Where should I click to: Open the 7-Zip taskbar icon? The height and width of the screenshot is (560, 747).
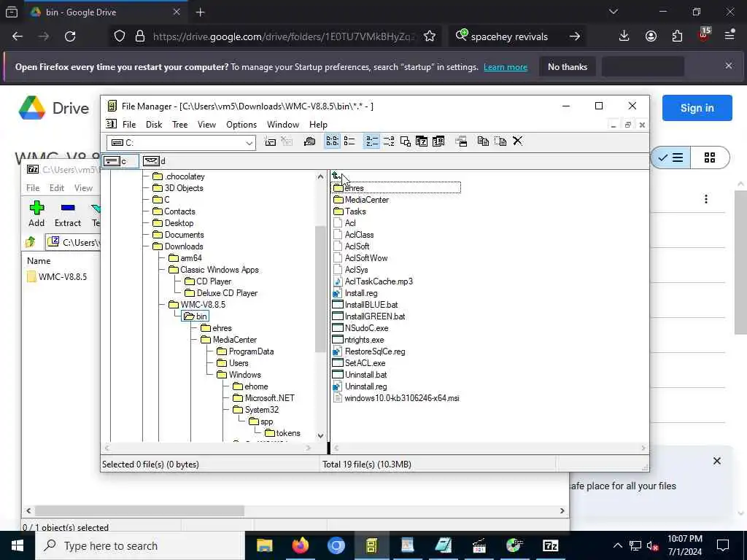[550, 545]
